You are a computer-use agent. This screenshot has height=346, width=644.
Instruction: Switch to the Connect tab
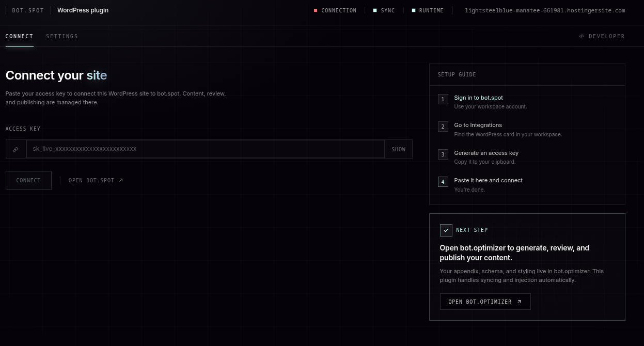(20, 36)
